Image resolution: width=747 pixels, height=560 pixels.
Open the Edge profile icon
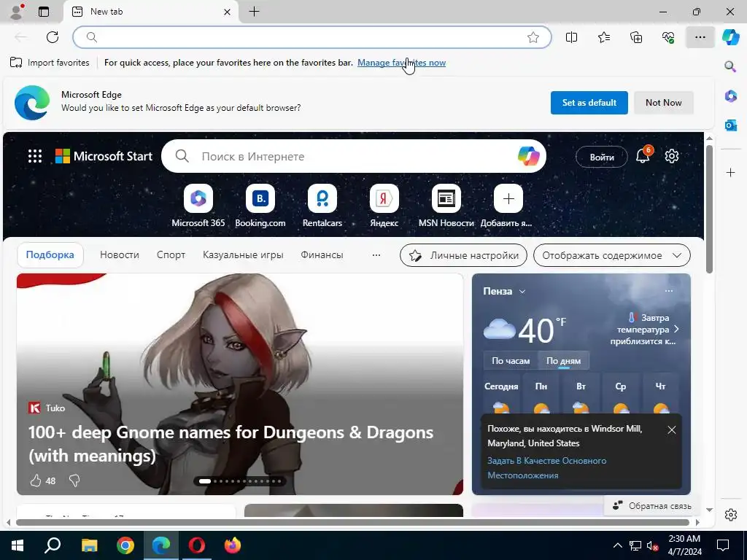click(17, 12)
